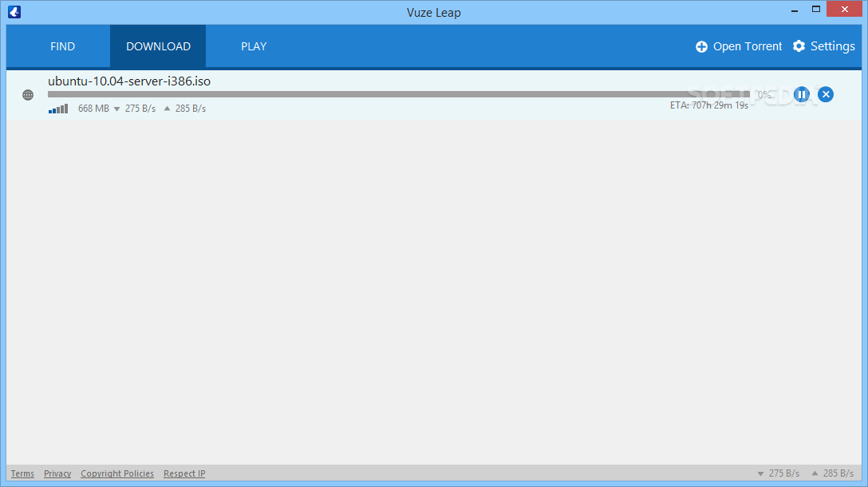Image resolution: width=868 pixels, height=487 pixels.
Task: Click the ubuntu-10.04-server-i386.iso file name
Action: coord(129,81)
